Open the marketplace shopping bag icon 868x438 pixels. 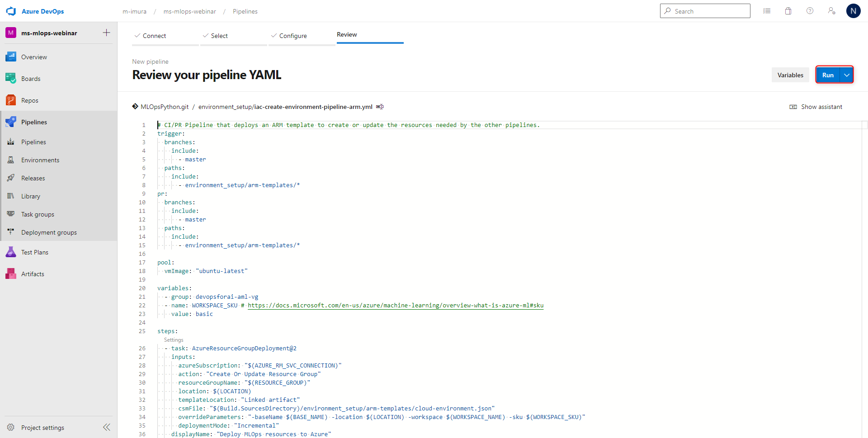click(788, 11)
